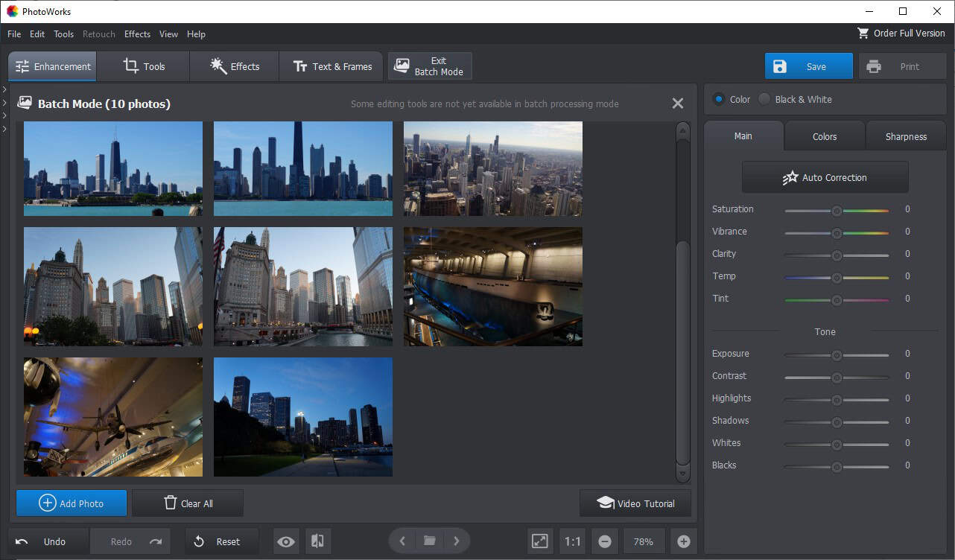
Task: Click the Clear All button
Action: tap(188, 503)
